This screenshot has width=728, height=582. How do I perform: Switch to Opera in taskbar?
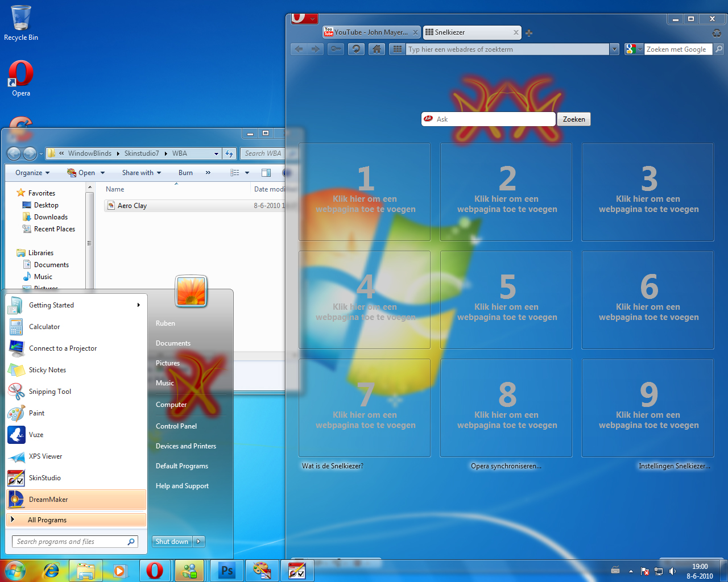coord(155,571)
